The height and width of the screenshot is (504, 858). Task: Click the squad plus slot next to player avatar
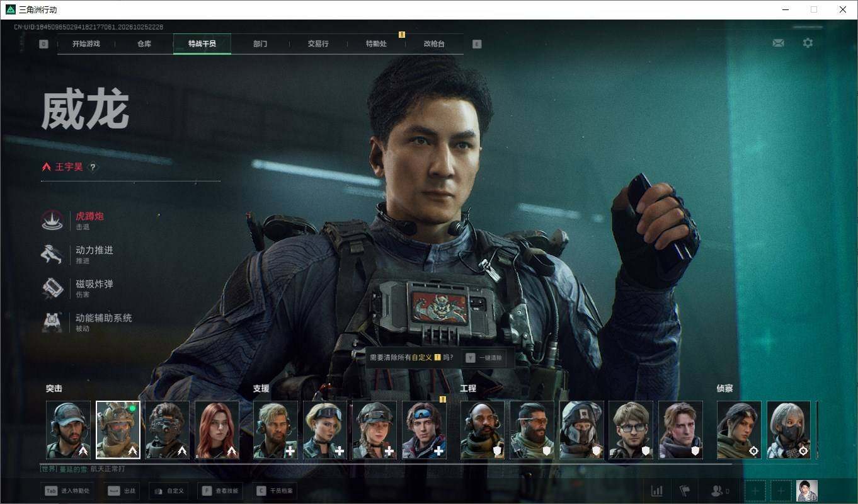tap(781, 491)
